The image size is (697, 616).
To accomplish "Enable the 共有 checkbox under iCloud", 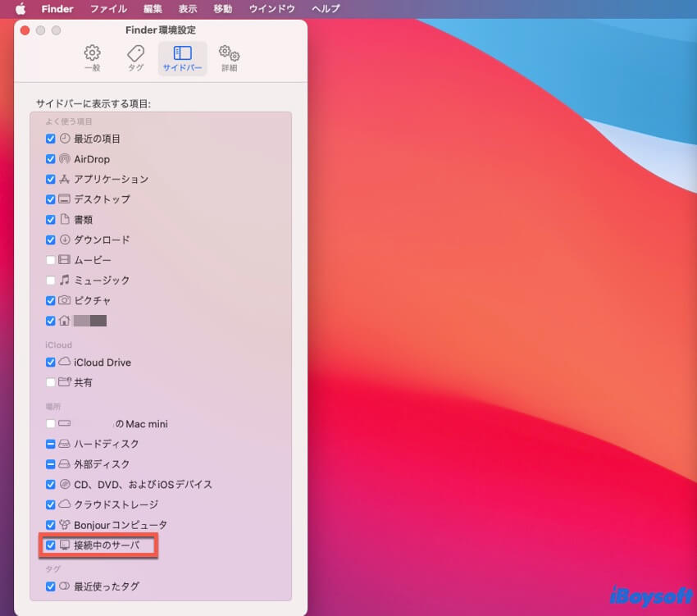I will tap(51, 382).
